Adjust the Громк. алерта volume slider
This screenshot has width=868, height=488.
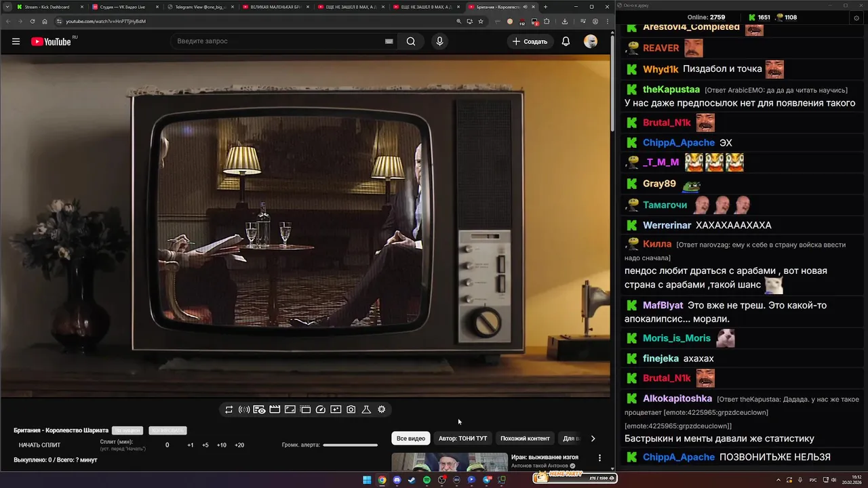pyautogui.click(x=350, y=445)
